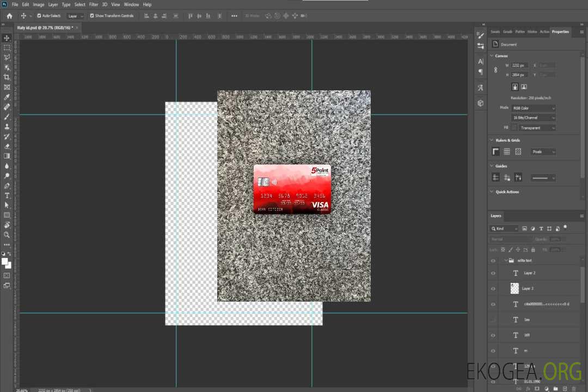Collapse the 'edita text' layer group
588x392 pixels.
[x=505, y=261]
